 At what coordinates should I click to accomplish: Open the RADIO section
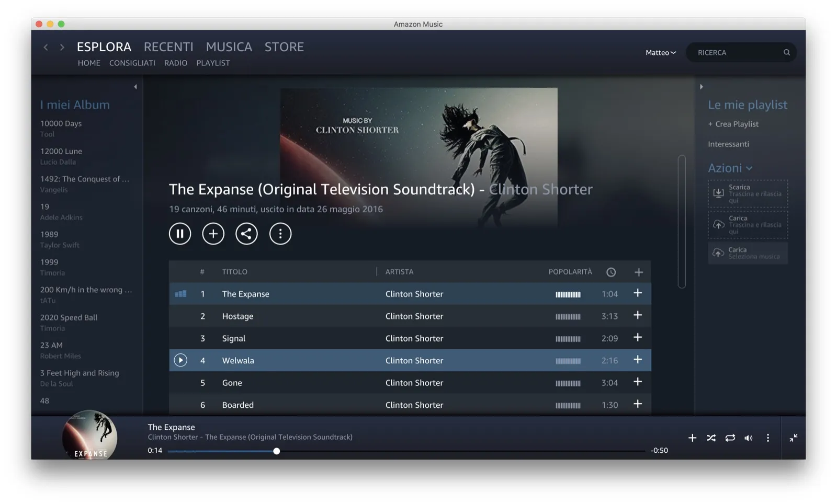[x=176, y=63]
